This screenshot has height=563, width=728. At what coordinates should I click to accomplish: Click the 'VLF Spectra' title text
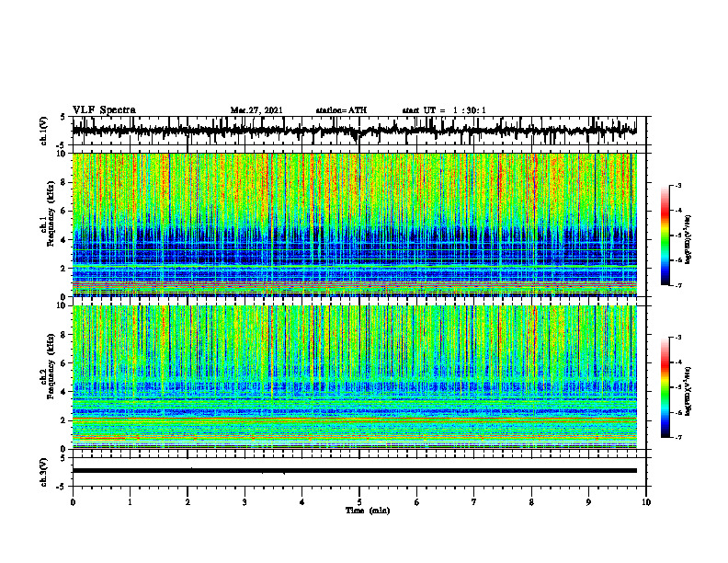104,110
